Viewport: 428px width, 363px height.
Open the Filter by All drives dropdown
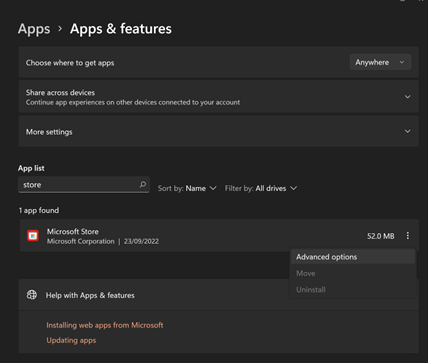tap(261, 188)
